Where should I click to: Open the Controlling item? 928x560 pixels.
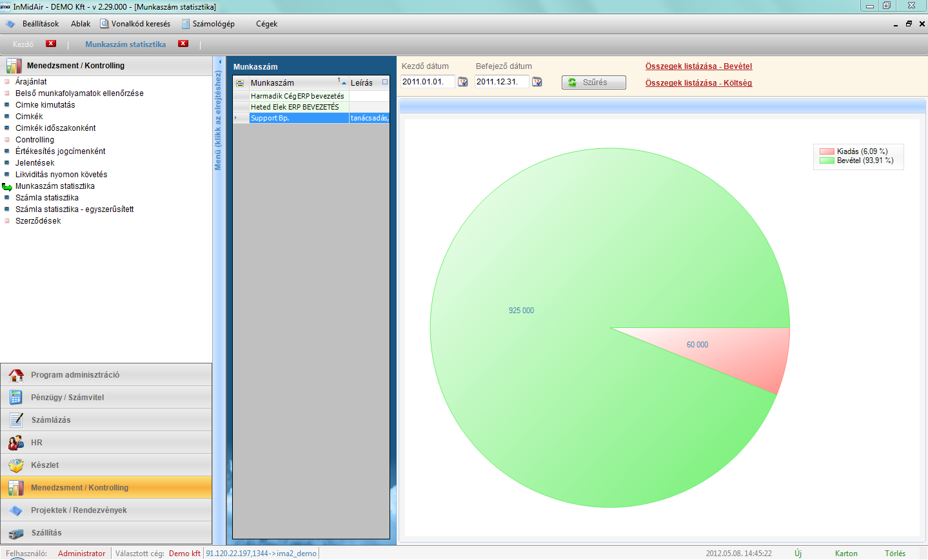click(x=35, y=140)
